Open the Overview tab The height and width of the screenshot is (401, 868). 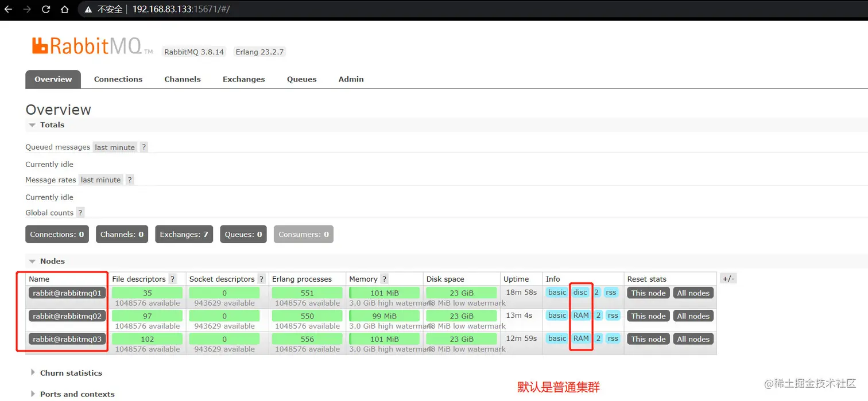pos(53,79)
